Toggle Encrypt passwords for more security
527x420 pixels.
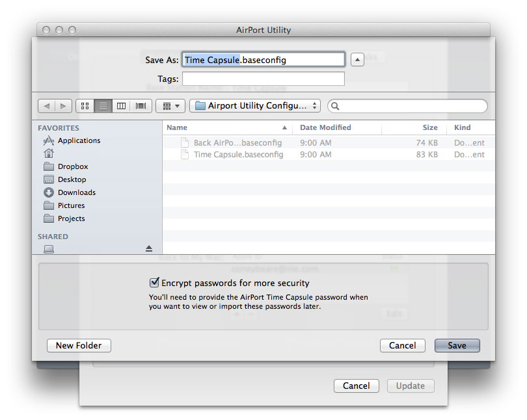[154, 283]
